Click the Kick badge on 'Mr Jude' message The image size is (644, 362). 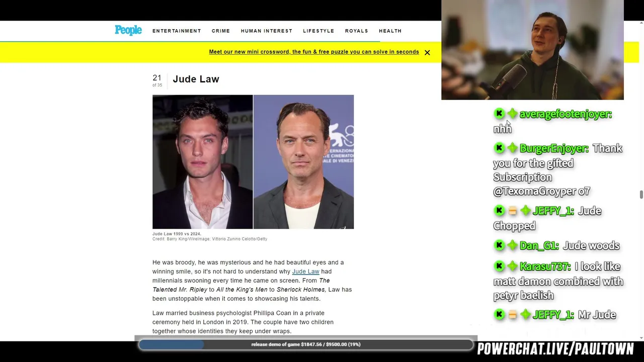click(499, 315)
